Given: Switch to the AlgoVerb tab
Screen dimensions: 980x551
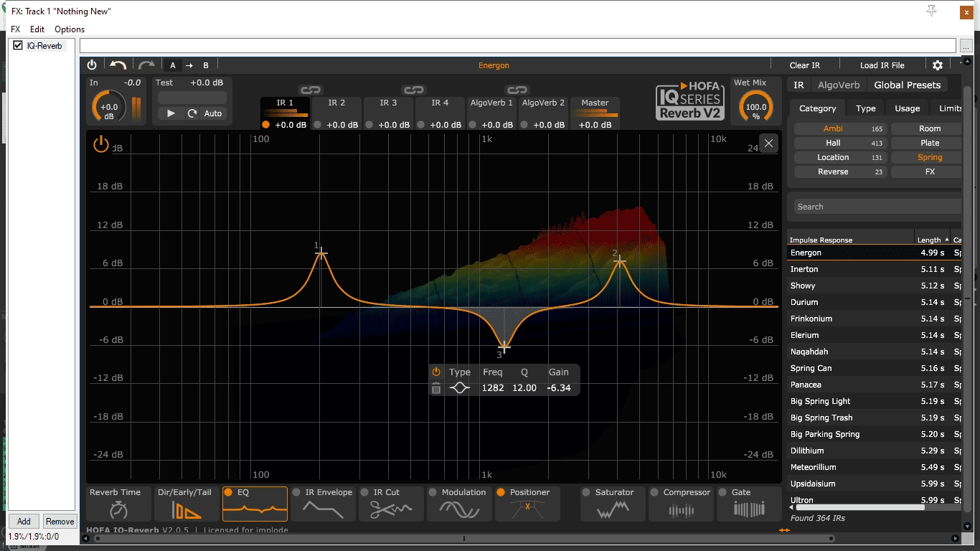Looking at the screenshot, I should pyautogui.click(x=839, y=85).
